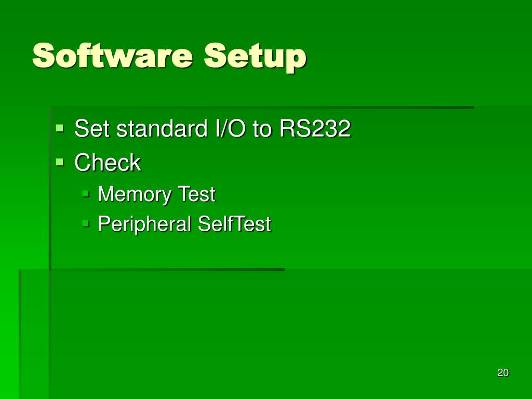Screen dimensions: 532x399
Task: Click the square bullet next to Check
Action: [x=60, y=162]
